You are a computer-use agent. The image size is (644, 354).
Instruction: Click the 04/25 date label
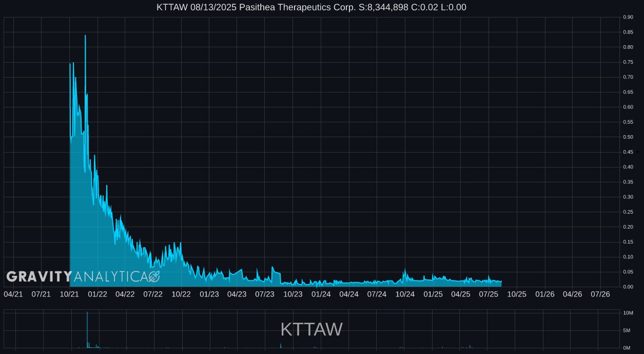[461, 294]
